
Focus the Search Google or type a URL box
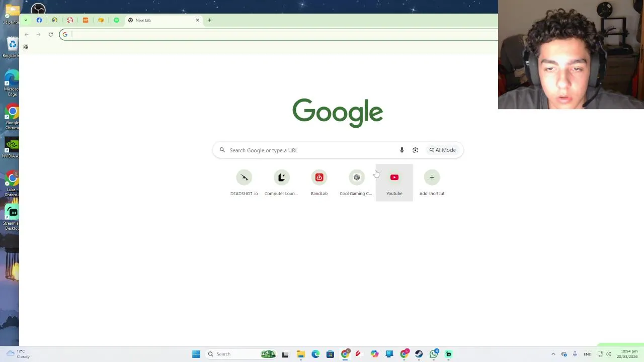[x=338, y=150]
